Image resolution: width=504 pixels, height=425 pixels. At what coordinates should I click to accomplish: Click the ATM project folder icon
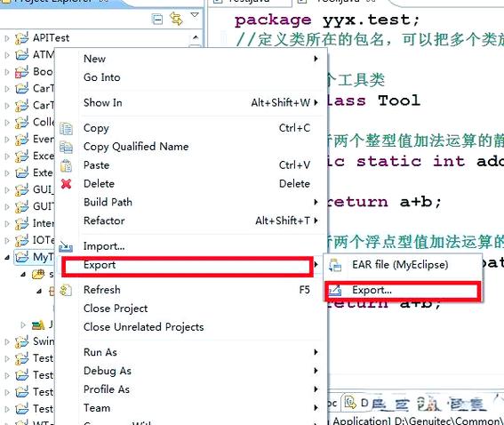point(22,55)
